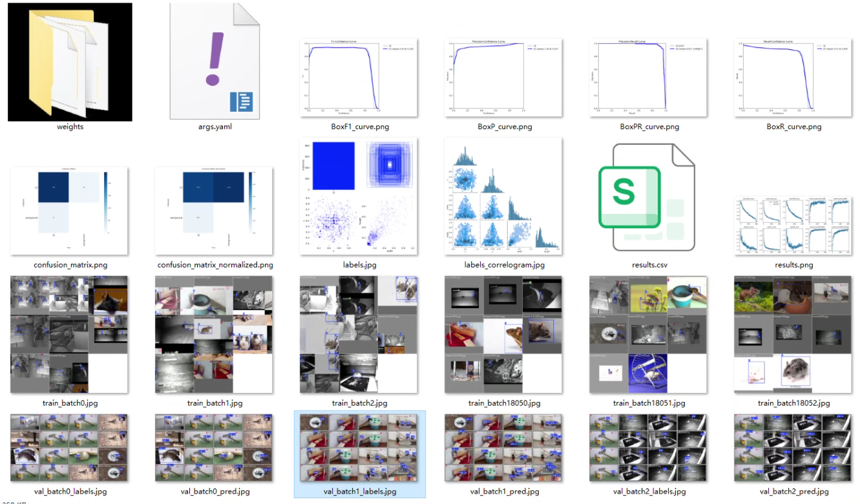Open BoxF1_curve.png thumbnail
Viewport: 860px width, 504px height.
359,78
